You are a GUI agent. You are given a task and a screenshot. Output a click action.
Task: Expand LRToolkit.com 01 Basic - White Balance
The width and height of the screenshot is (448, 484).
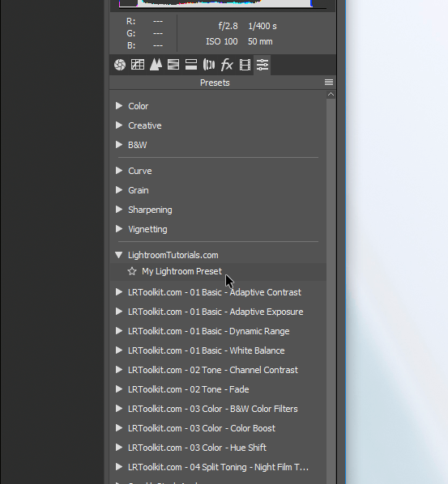(119, 350)
